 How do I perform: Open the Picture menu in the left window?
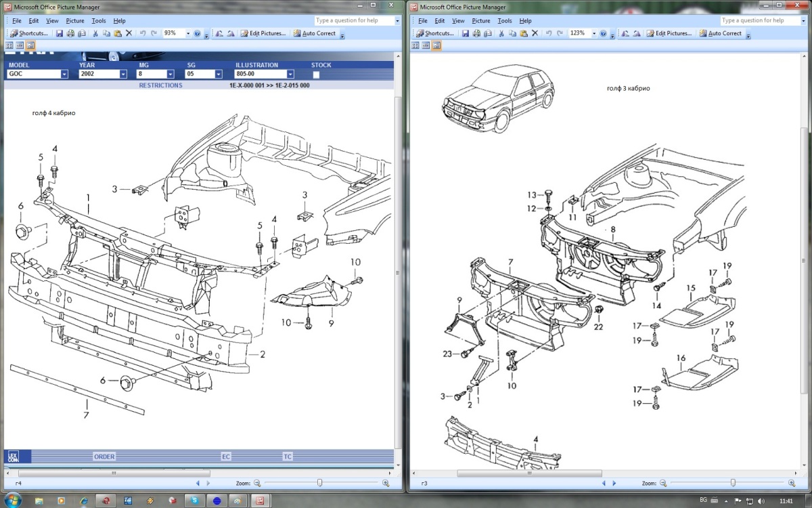[75, 21]
